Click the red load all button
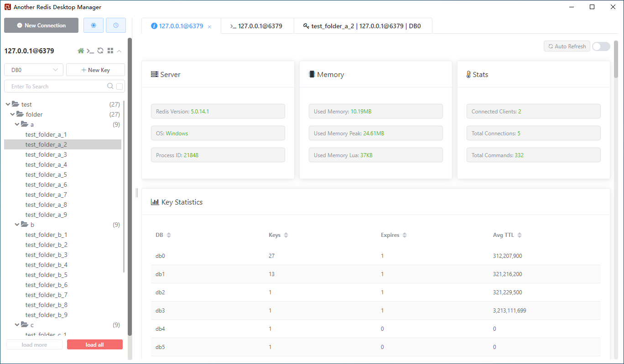 pos(95,345)
